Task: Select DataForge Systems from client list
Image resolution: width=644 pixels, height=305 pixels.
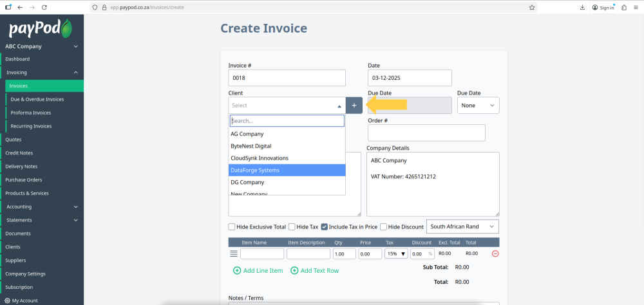Action: click(x=287, y=170)
